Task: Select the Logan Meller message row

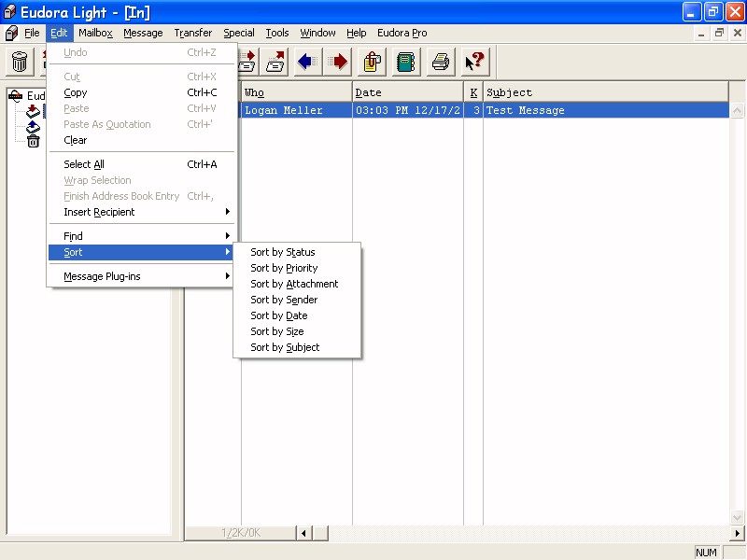Action: (485, 110)
